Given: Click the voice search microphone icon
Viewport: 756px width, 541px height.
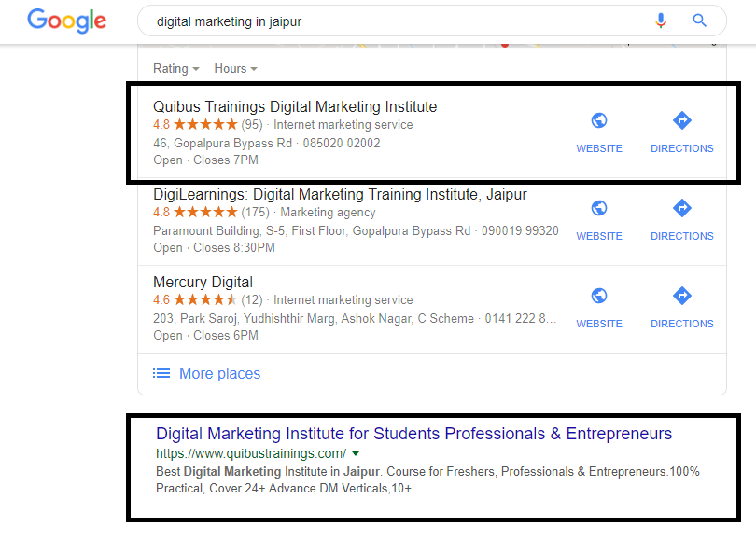Looking at the screenshot, I should [x=661, y=21].
